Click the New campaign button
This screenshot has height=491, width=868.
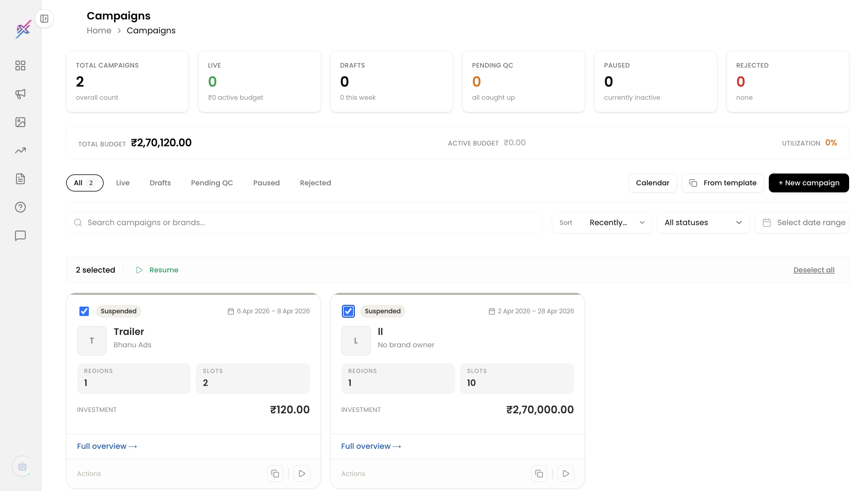click(809, 183)
